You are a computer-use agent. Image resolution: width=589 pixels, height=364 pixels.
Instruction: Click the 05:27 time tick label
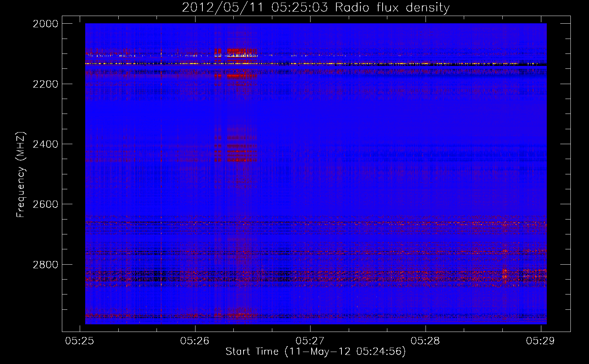click(310, 341)
